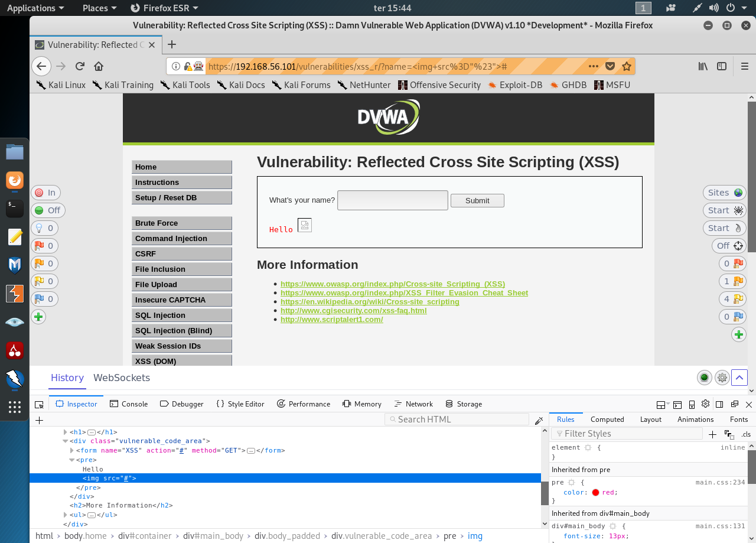756x543 pixels.
Task: Open the cgisecurity xss-faq link
Action: (x=353, y=311)
